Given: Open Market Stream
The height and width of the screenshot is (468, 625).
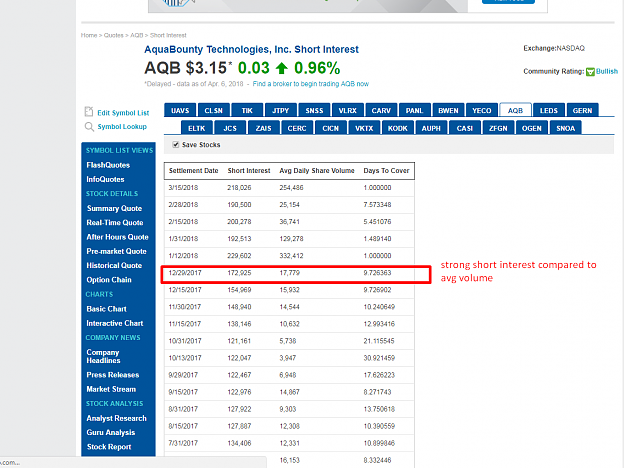Looking at the screenshot, I should click(x=111, y=389).
